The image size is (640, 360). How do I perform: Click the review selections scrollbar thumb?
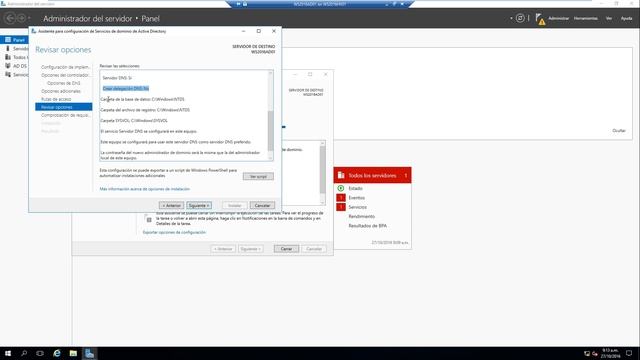(270, 131)
